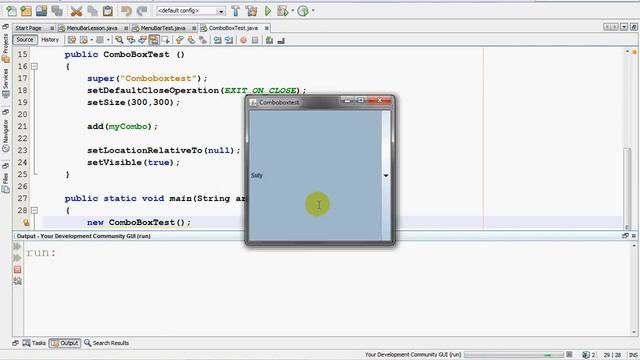The height and width of the screenshot is (360, 640).
Task: Switch to Start Page tab
Action: click(34, 28)
